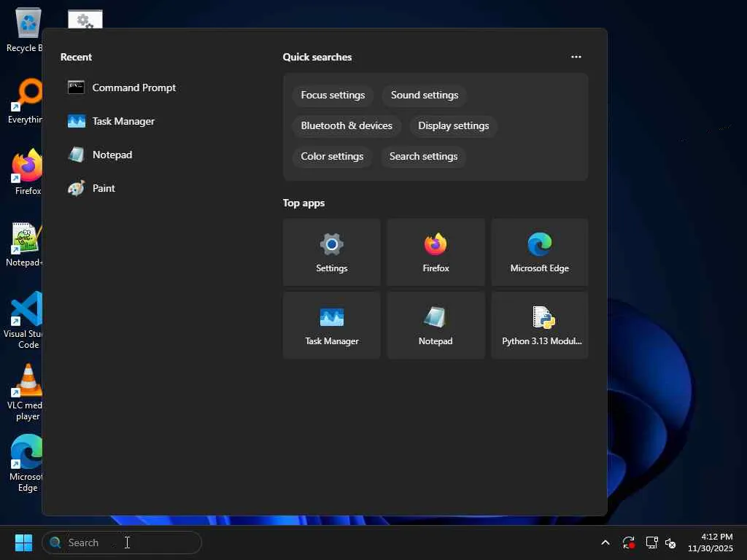This screenshot has height=560, width=747.
Task: Open Command Prompt from Recent list
Action: [133, 87]
